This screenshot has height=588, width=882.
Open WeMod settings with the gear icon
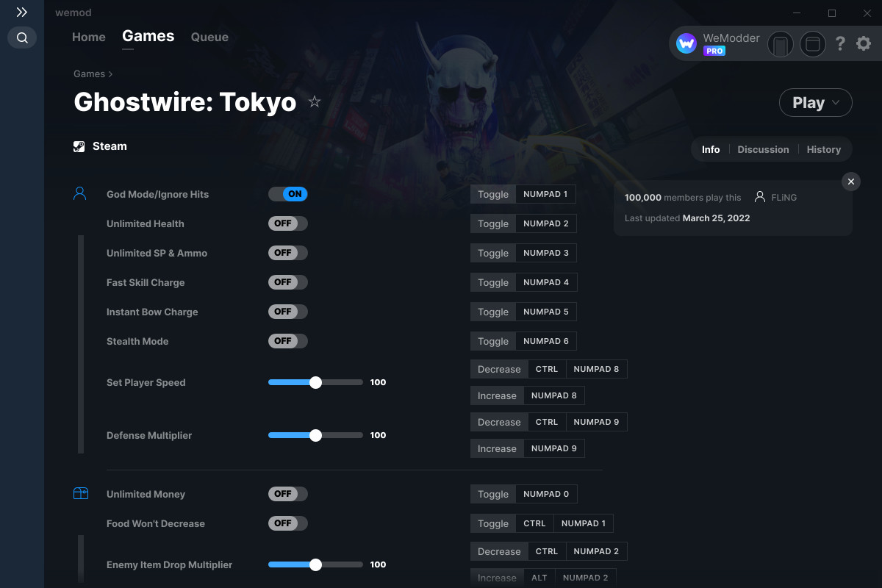coord(864,44)
